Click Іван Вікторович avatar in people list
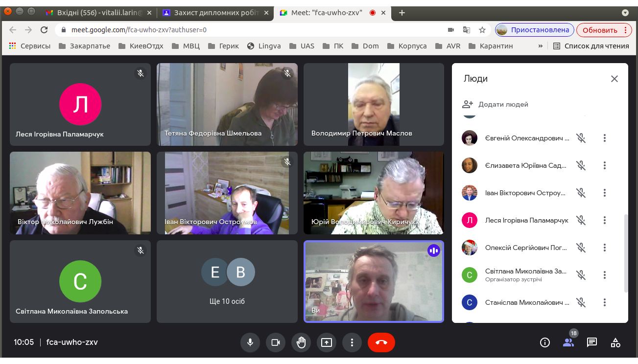 coord(470,193)
